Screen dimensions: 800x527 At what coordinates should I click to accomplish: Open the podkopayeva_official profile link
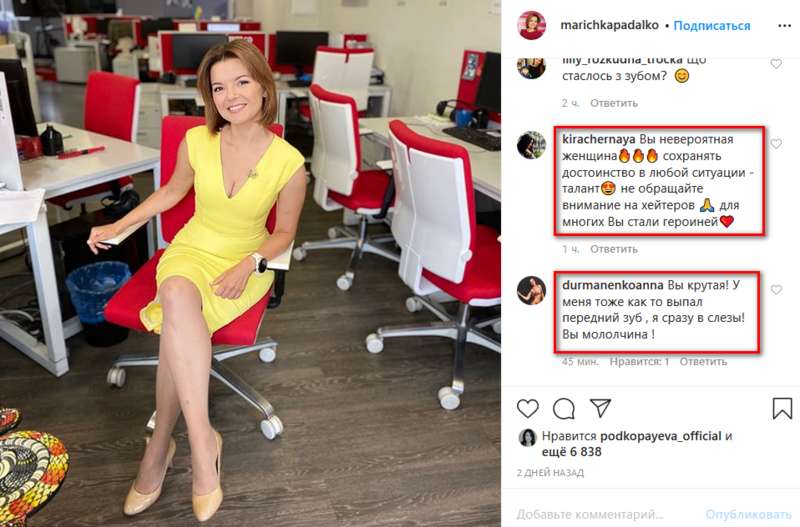click(x=661, y=436)
